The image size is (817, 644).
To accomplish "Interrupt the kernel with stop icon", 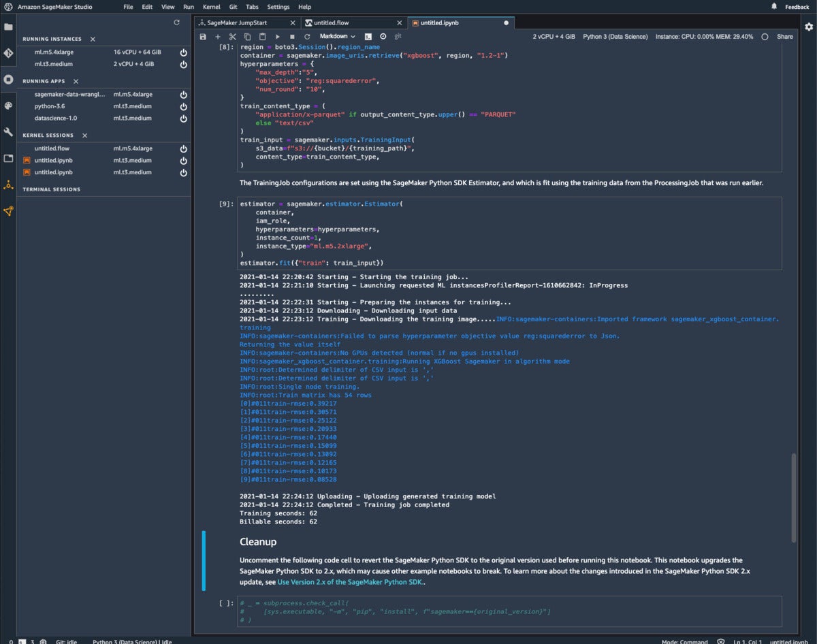I will [292, 36].
